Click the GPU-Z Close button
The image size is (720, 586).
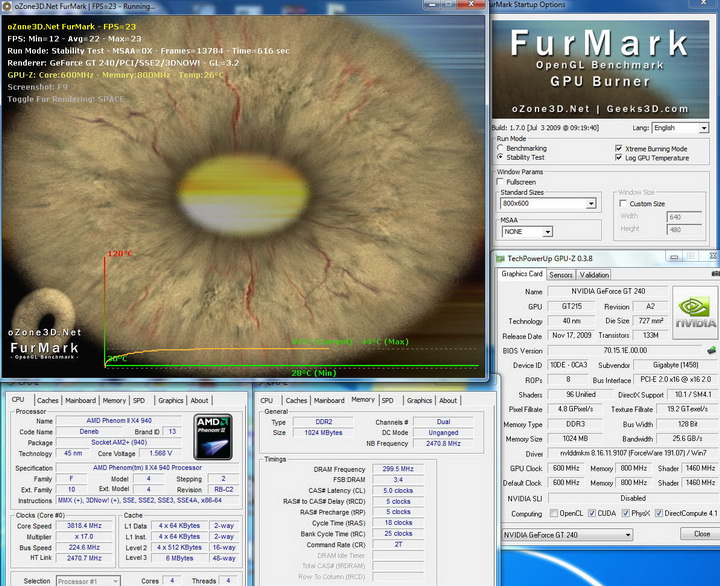pos(701,534)
